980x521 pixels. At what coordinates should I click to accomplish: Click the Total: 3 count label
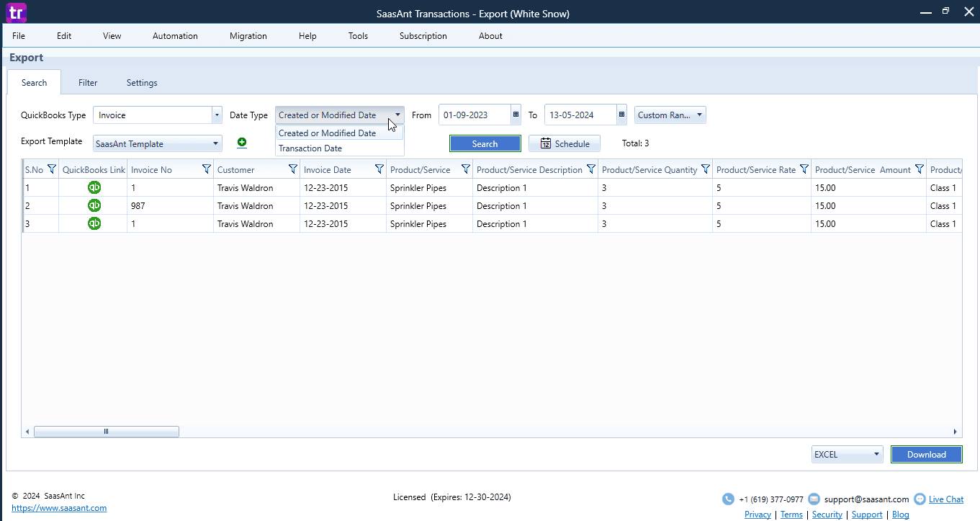point(635,143)
